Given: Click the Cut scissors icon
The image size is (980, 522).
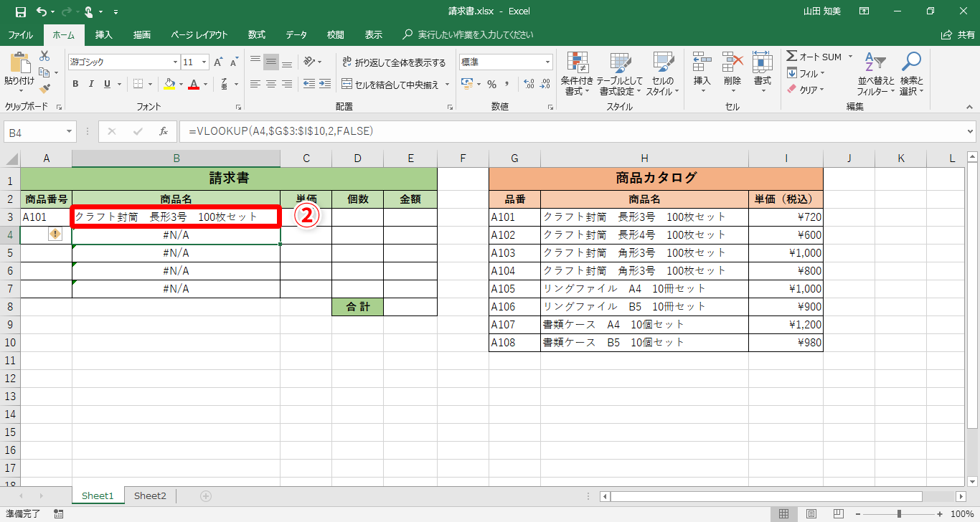Looking at the screenshot, I should [44, 56].
